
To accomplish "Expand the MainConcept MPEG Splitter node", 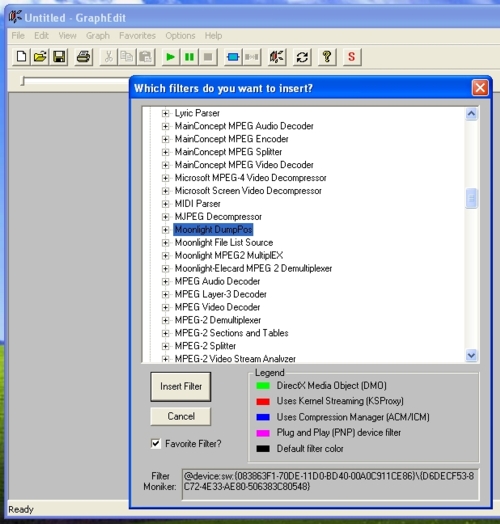I will (x=165, y=152).
